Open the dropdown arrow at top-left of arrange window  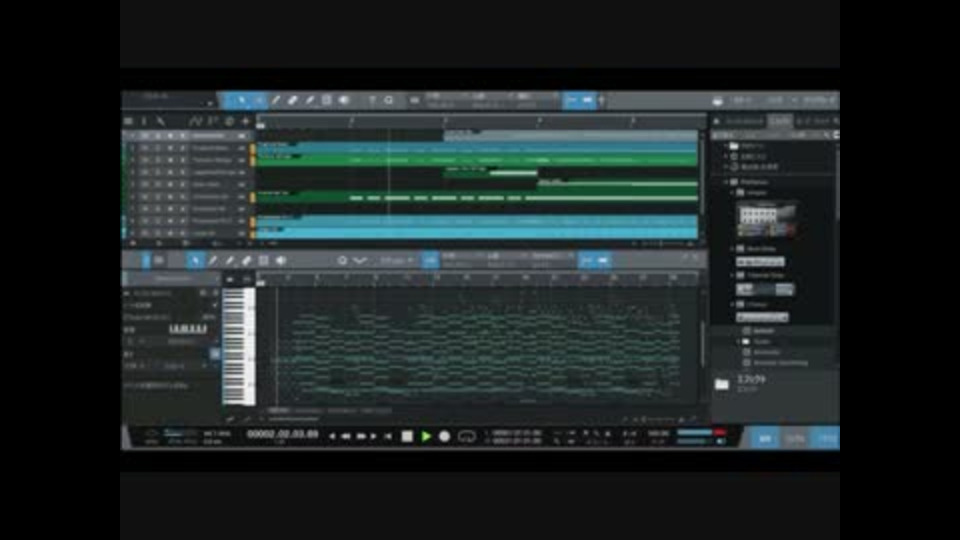210,103
